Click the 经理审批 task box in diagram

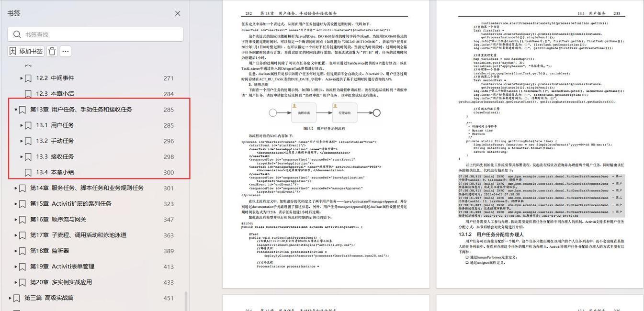pyautogui.click(x=345, y=113)
